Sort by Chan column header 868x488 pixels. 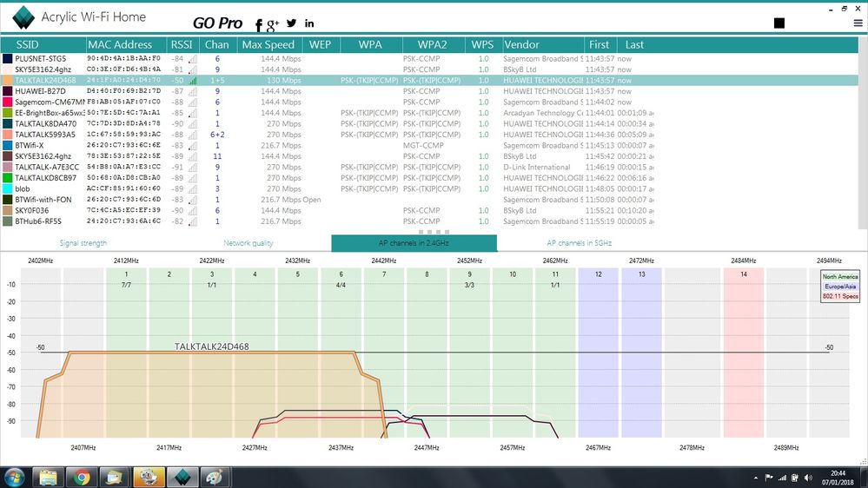(217, 45)
